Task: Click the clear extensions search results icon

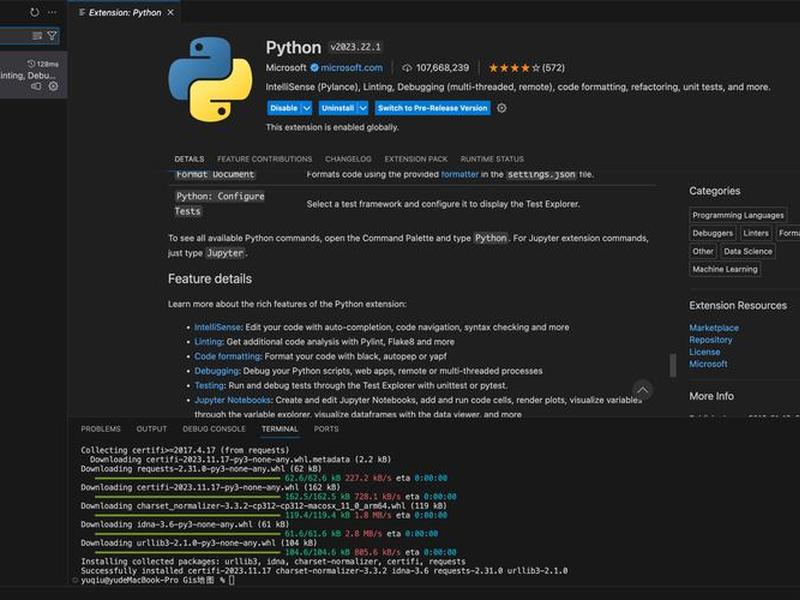Action: [37, 36]
